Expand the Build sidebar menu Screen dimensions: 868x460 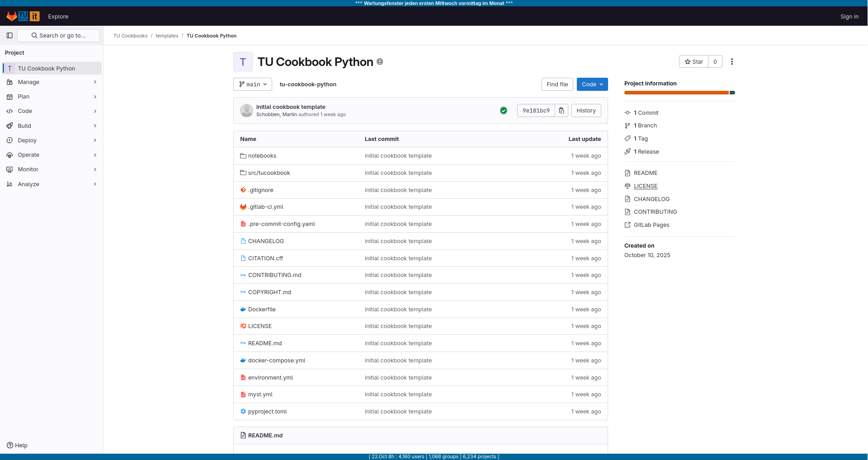52,126
